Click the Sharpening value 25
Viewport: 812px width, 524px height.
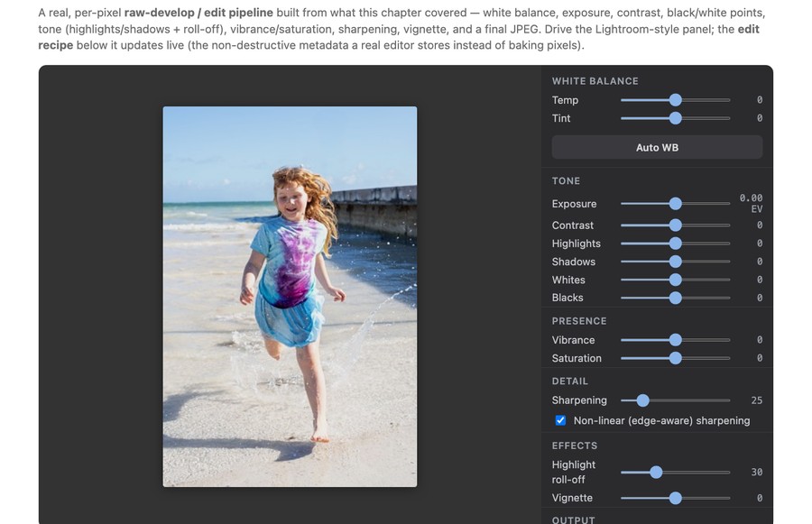tap(757, 400)
